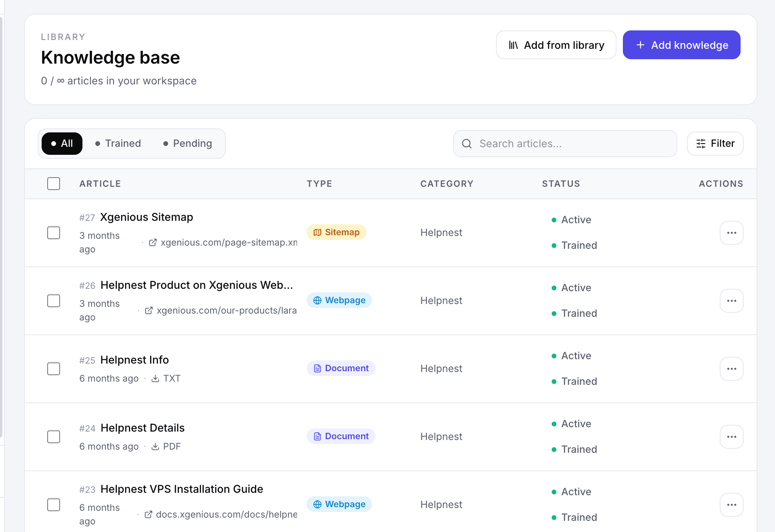Open the actions menu for Helpnest Product on Xgenious Web
775x532 pixels.
click(x=732, y=301)
